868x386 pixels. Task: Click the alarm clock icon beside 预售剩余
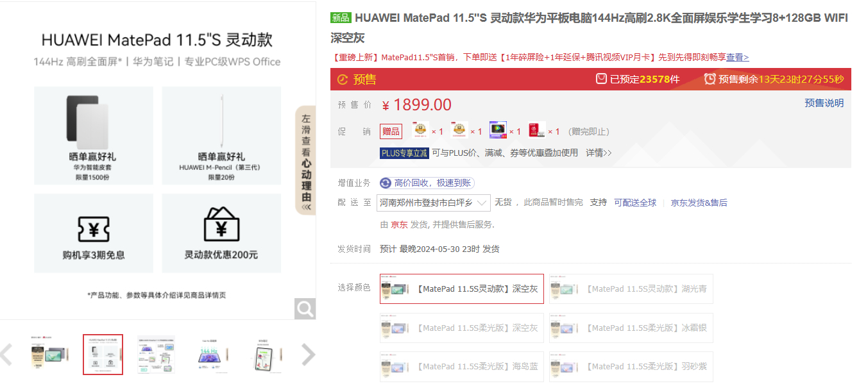(x=710, y=79)
